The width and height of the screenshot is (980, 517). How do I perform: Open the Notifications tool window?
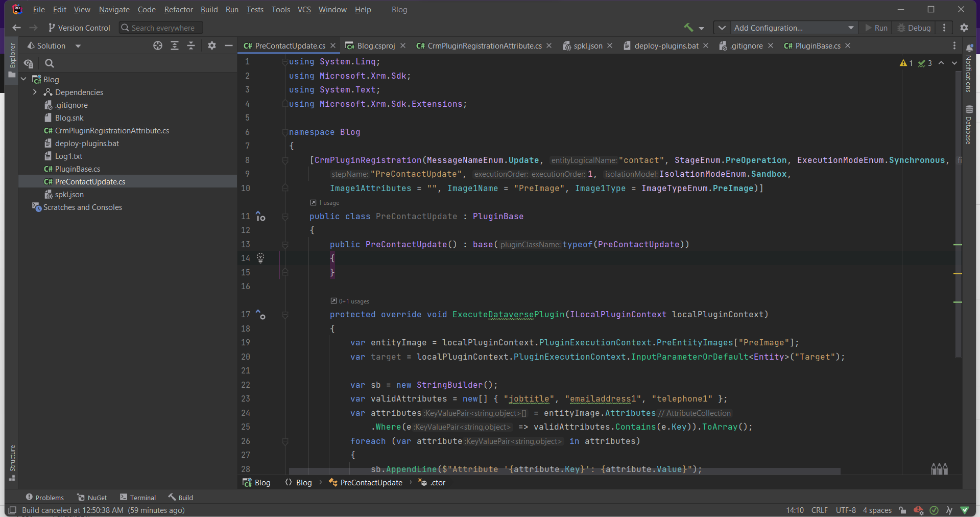(969, 68)
